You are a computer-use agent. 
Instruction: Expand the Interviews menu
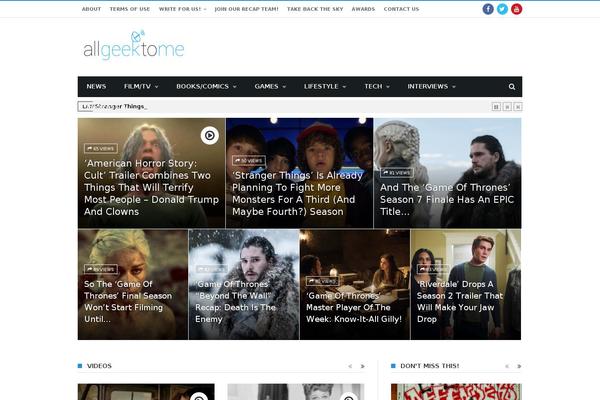tap(431, 87)
